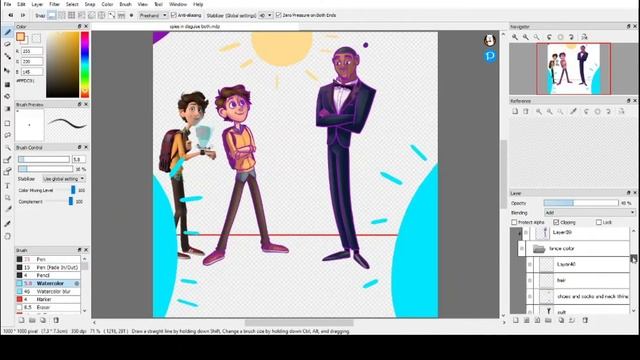Viewport: 640px width, 360px height.
Task: Delete brush trash icon in Brush panel
Action: pos(56,320)
